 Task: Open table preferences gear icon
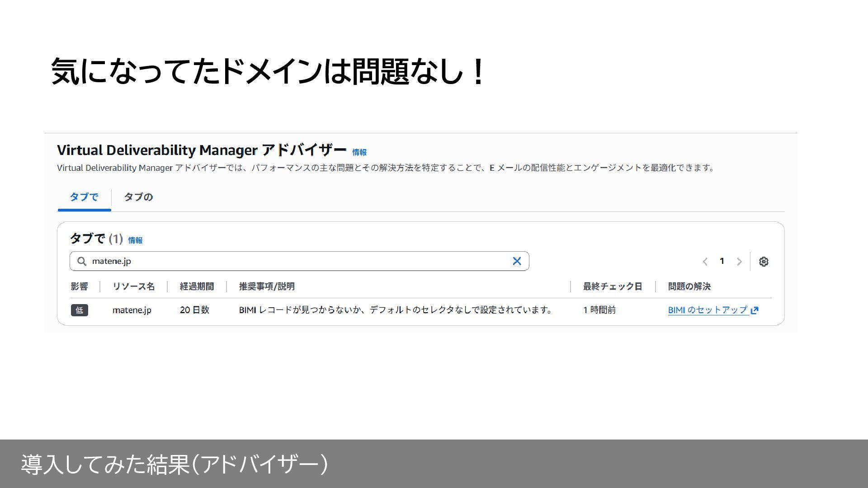click(764, 262)
